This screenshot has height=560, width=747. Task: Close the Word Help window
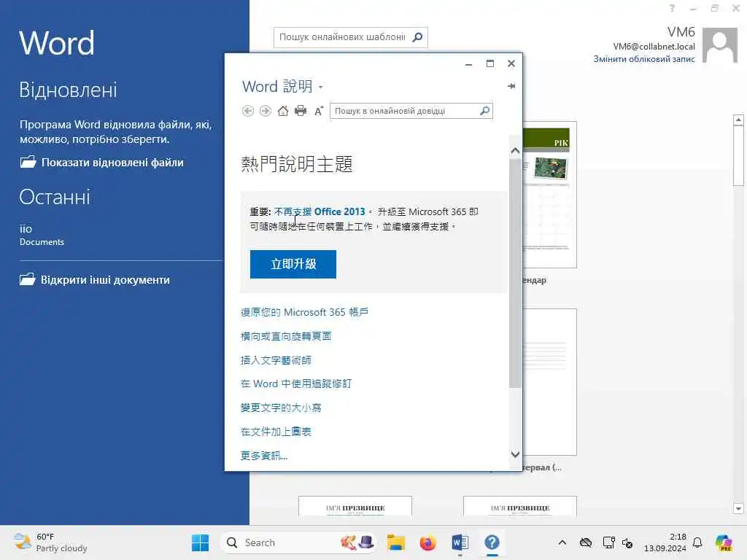pos(511,63)
